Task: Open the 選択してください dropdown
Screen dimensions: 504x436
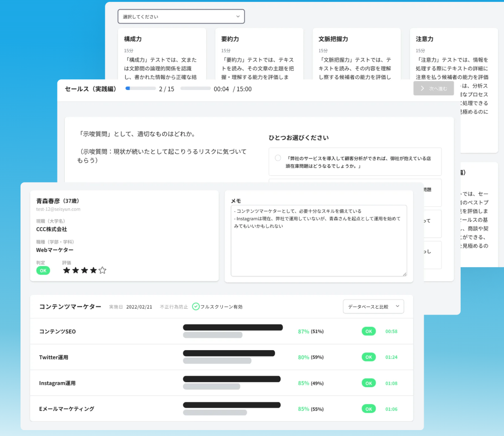Action: pos(181,16)
